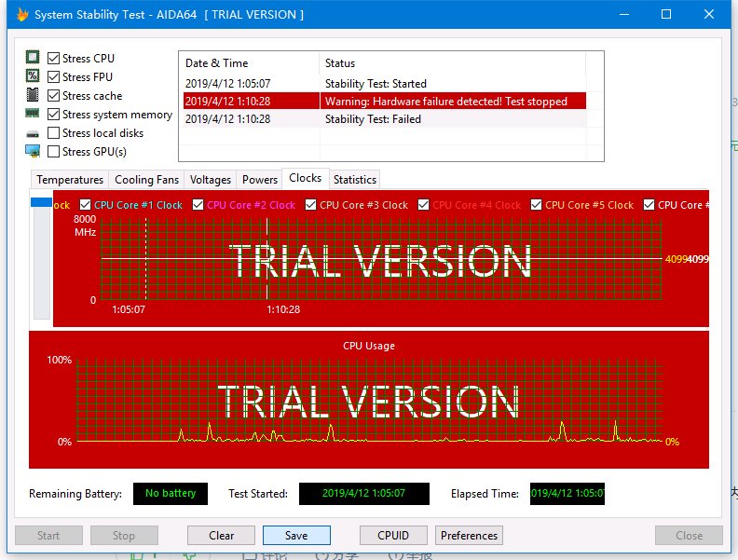Click the 1:10:28 marker on clock graph
Screen dimensions: 738x560
tap(283, 309)
